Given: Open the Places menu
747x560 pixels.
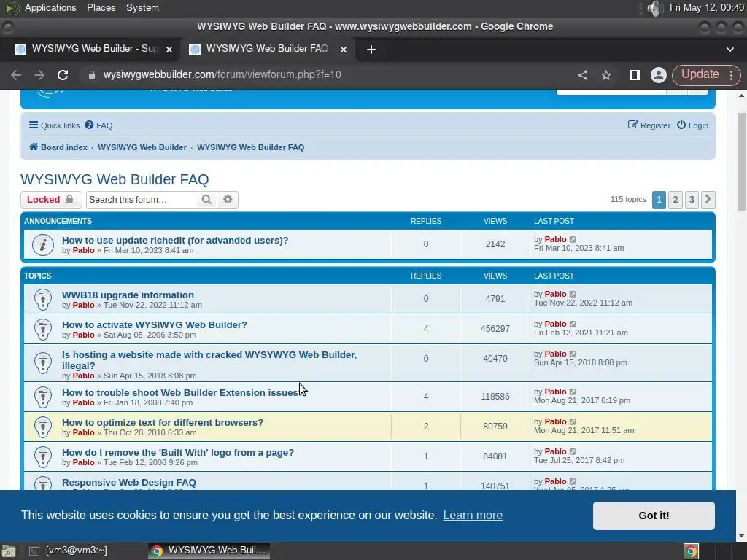Looking at the screenshot, I should click(101, 7).
